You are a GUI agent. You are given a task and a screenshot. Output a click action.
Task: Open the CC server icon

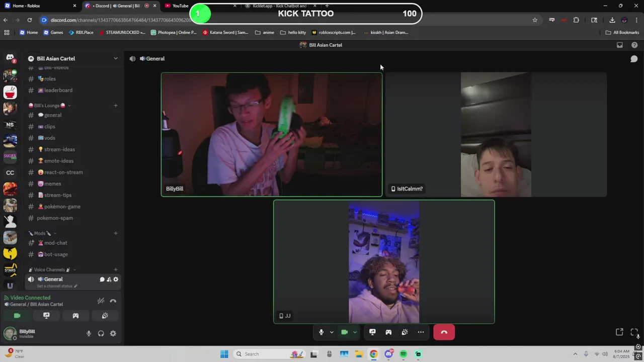[10, 172]
